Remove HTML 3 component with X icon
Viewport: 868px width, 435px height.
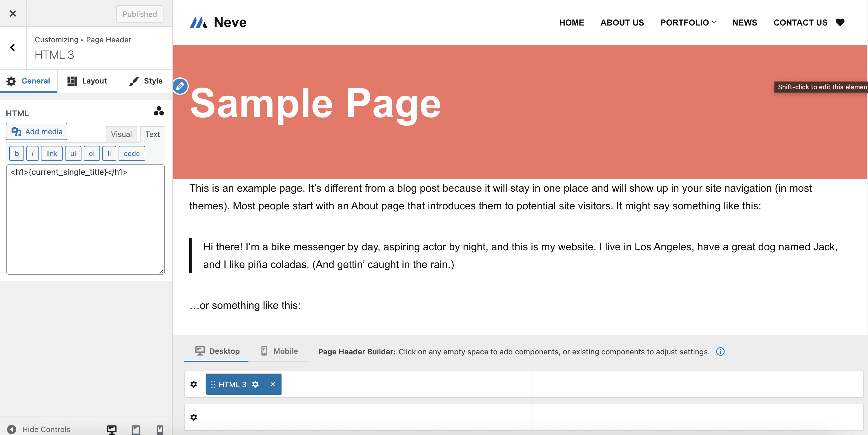coord(273,384)
